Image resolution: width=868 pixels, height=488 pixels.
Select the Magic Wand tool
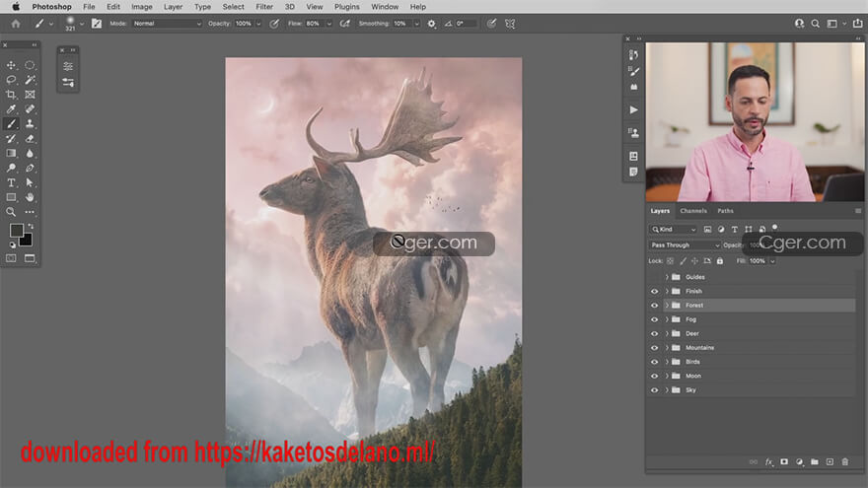tap(30, 80)
